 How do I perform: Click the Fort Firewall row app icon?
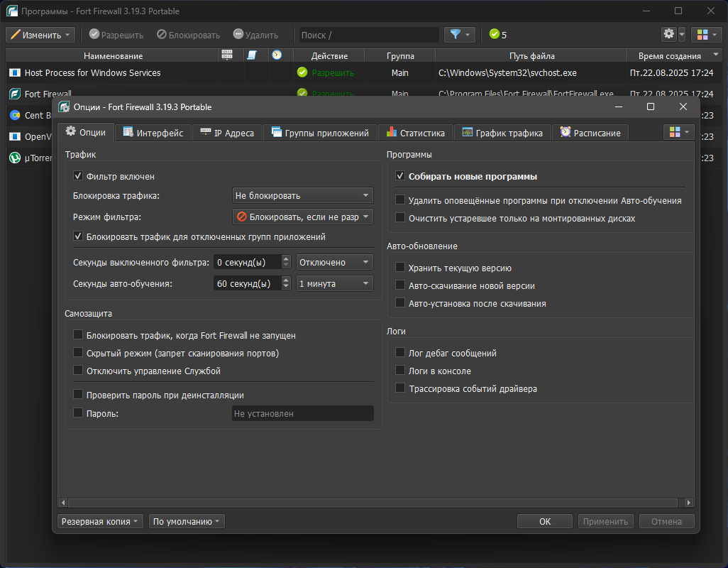pyautogui.click(x=15, y=94)
